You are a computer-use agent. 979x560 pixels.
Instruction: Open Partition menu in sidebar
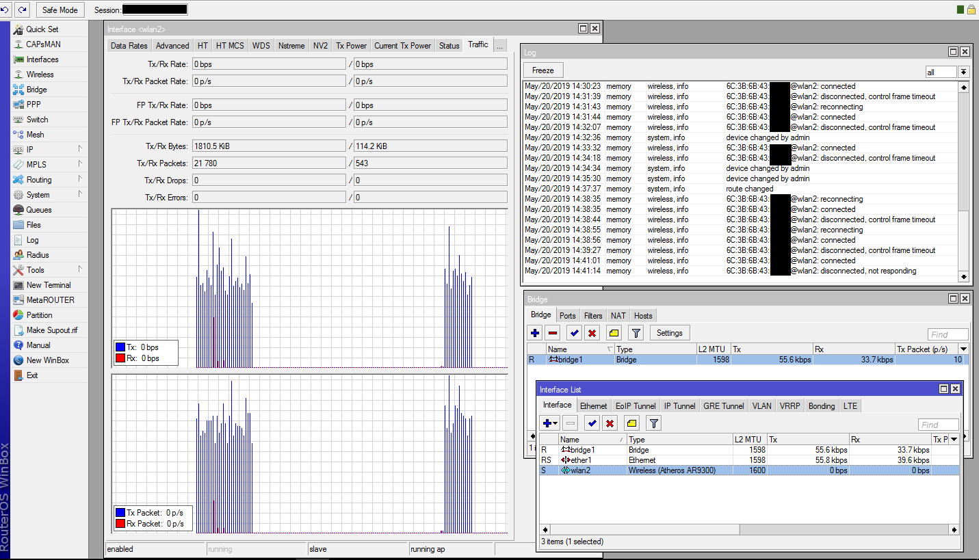tap(39, 315)
